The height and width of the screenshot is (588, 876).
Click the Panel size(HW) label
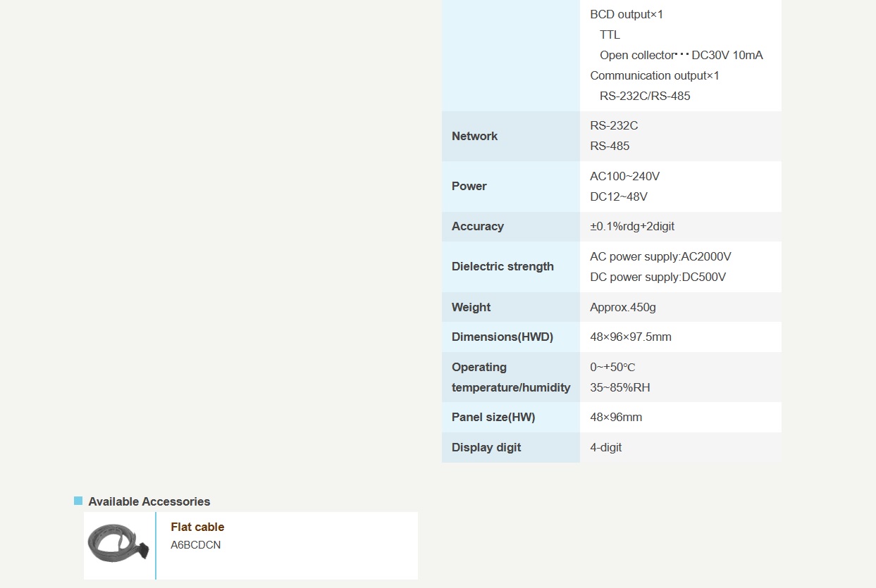(493, 417)
